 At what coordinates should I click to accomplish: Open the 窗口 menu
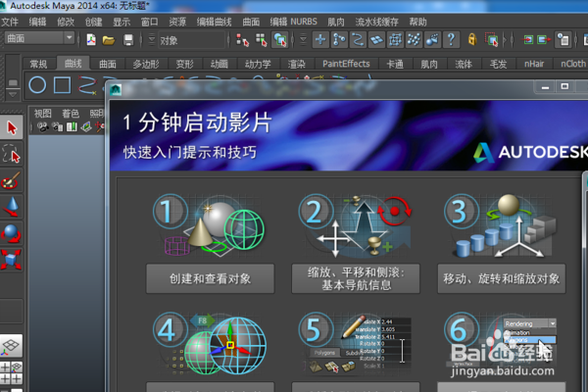pos(150,23)
